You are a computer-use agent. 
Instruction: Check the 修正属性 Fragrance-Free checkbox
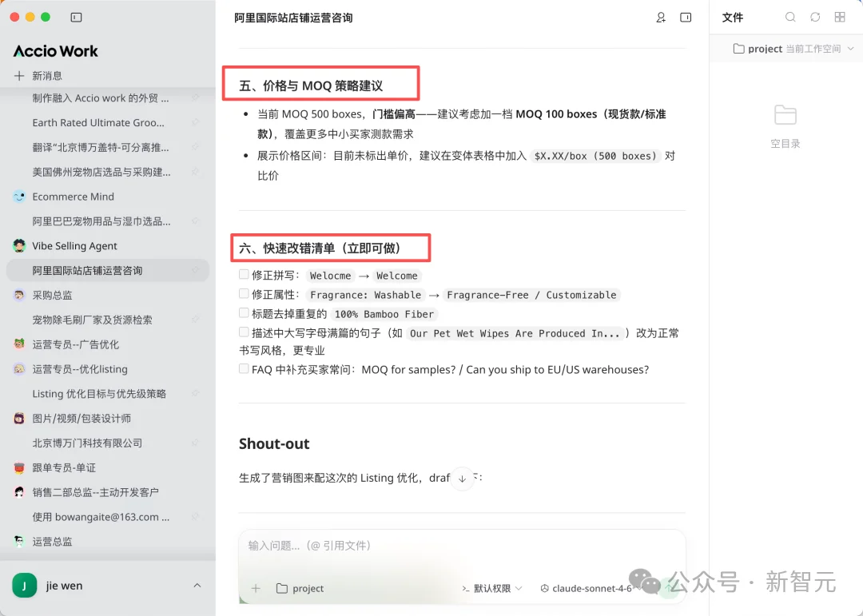click(243, 294)
